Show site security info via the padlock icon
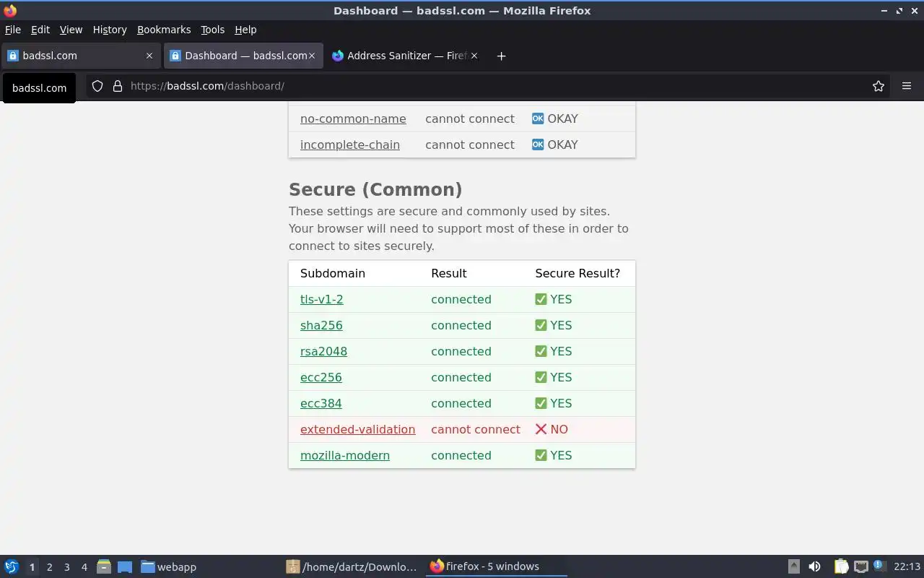 click(118, 86)
